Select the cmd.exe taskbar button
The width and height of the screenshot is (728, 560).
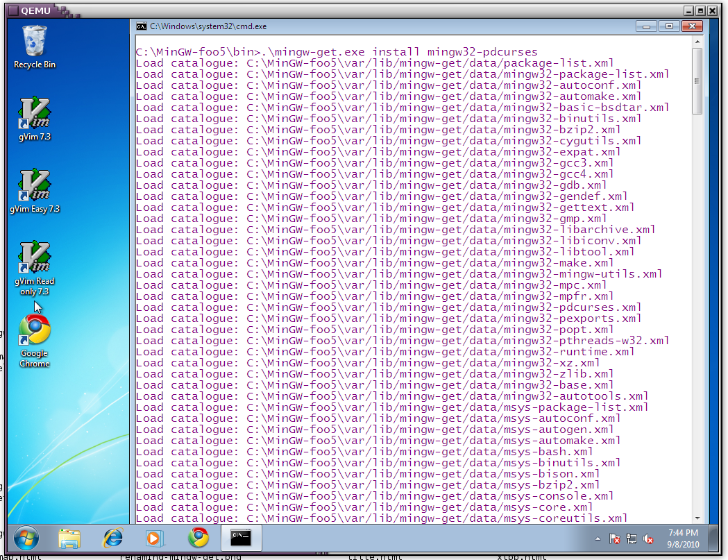point(242,537)
